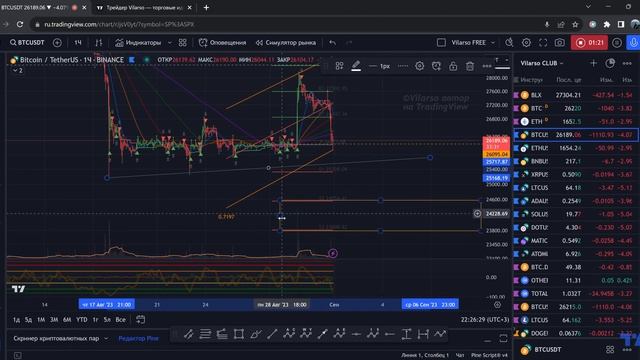Select the 3М time range

point(54,320)
